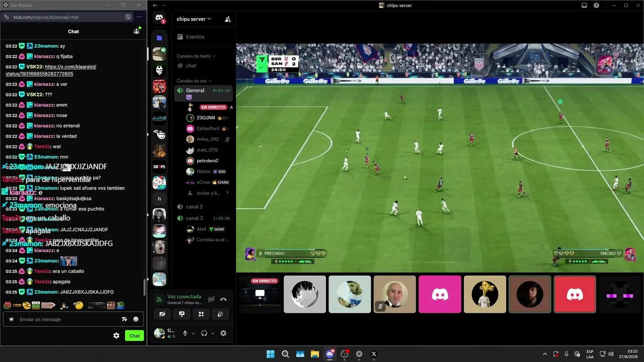Insert the TOS Pepe quick emote
The height and width of the screenshot is (362, 644).
(8, 305)
